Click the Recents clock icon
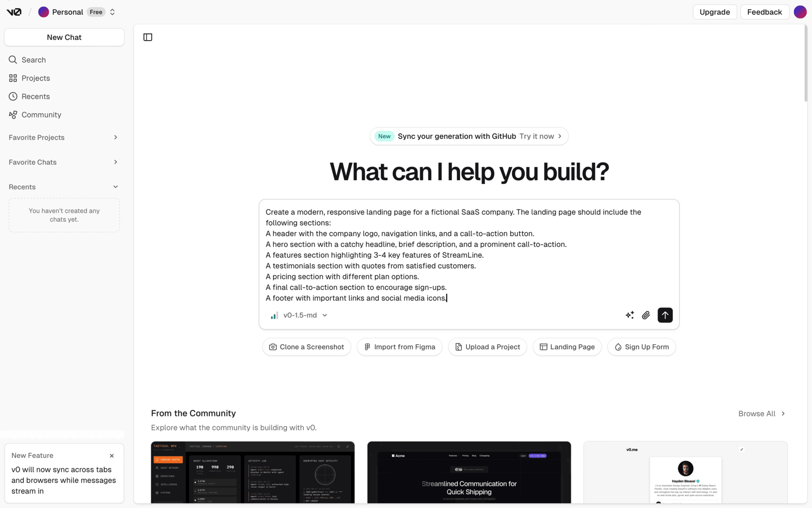The width and height of the screenshot is (812, 508). point(13,97)
